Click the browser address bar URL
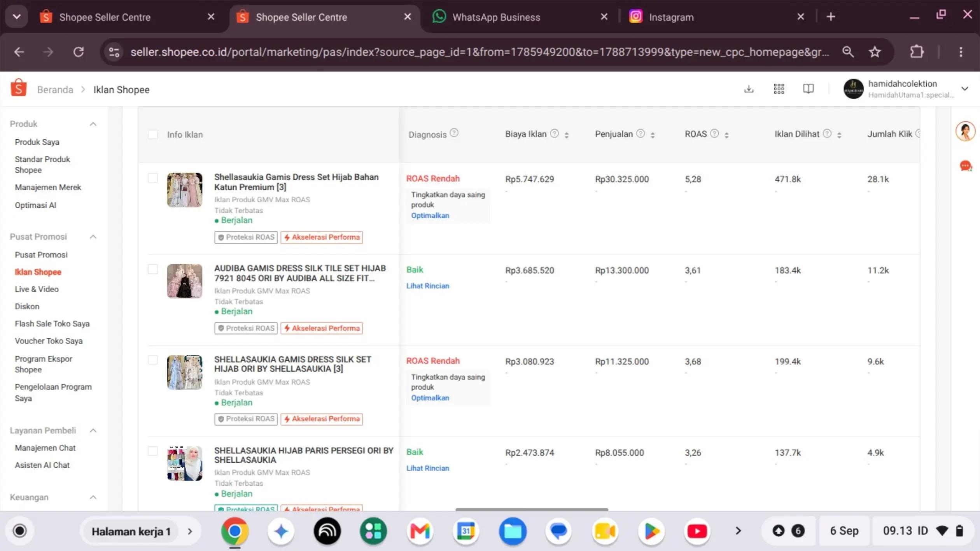This screenshot has width=980, height=551. coord(479,52)
